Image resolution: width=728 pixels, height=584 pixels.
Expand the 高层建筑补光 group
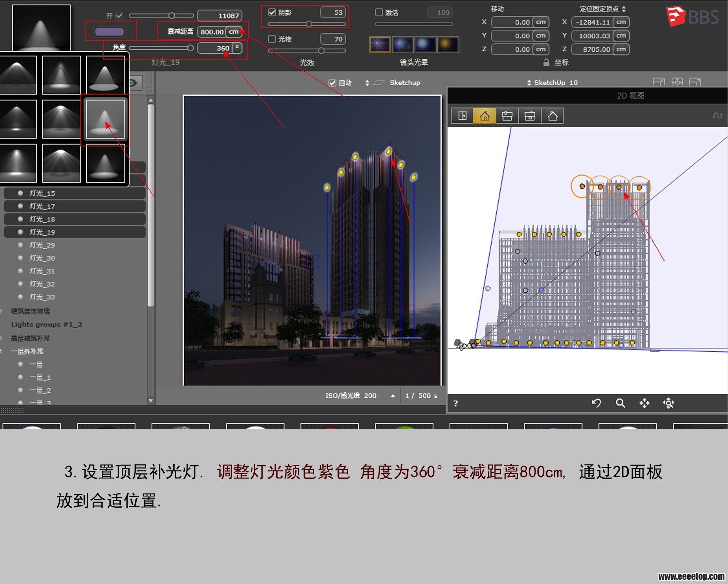(2, 338)
